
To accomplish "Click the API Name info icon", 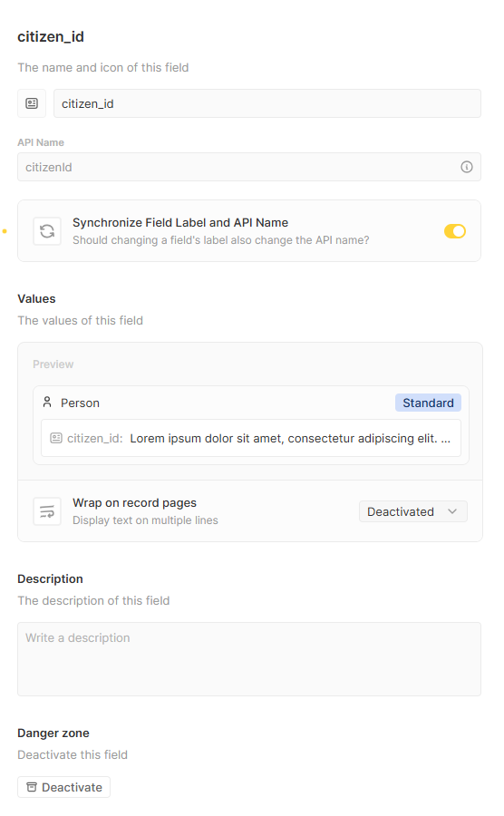I will 467,167.
